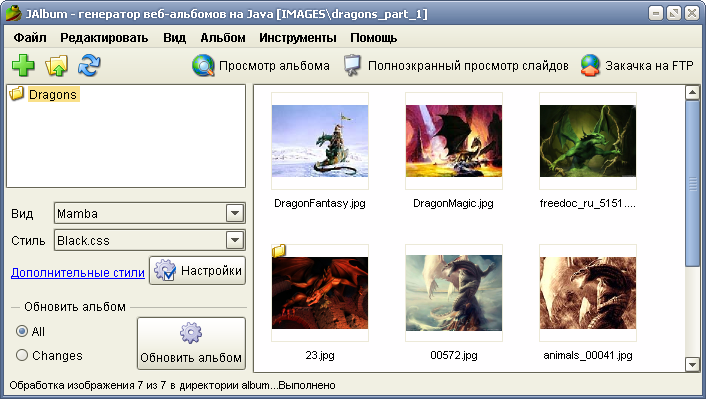
Task: Open the Альбом menu
Action: point(223,38)
